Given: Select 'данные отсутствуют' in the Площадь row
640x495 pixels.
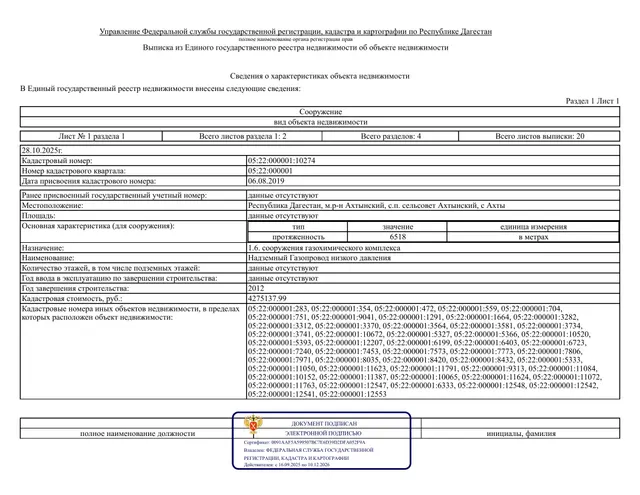Looking at the screenshot, I should tap(283, 216).
